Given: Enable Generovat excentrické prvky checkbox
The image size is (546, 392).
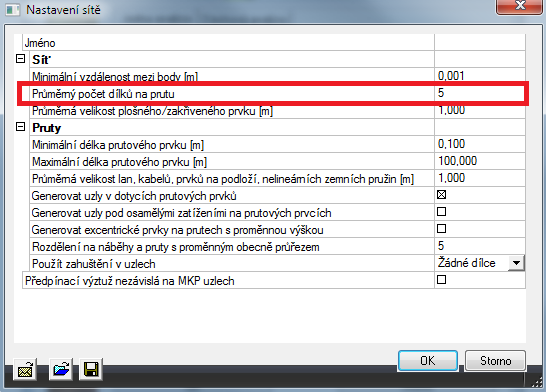Looking at the screenshot, I should 441,229.
